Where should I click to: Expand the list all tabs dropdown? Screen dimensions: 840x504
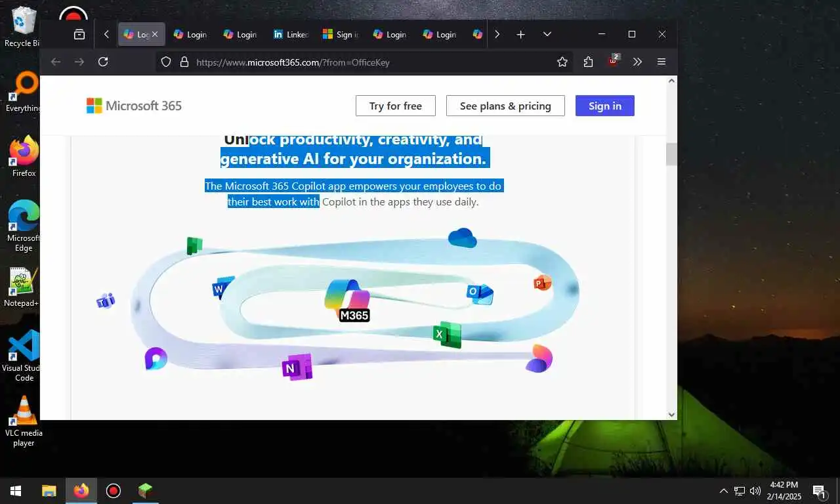coord(547,34)
